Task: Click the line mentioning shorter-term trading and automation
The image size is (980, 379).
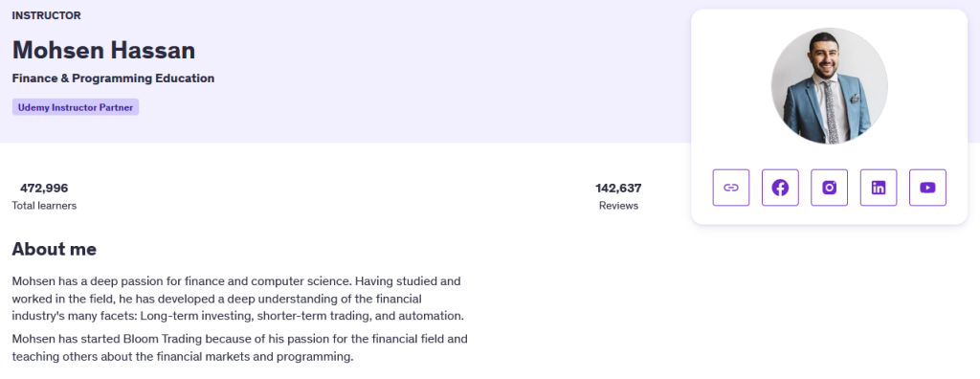Action: [238, 315]
